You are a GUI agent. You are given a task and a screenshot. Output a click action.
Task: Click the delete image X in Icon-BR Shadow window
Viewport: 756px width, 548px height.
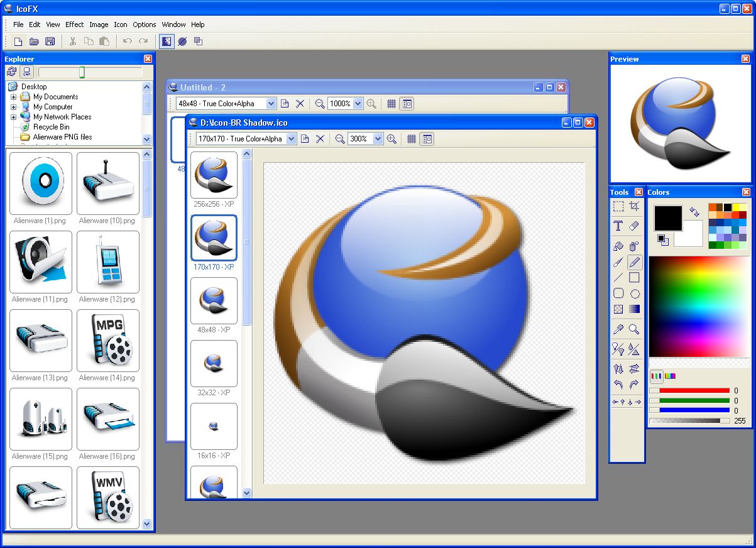(320, 139)
